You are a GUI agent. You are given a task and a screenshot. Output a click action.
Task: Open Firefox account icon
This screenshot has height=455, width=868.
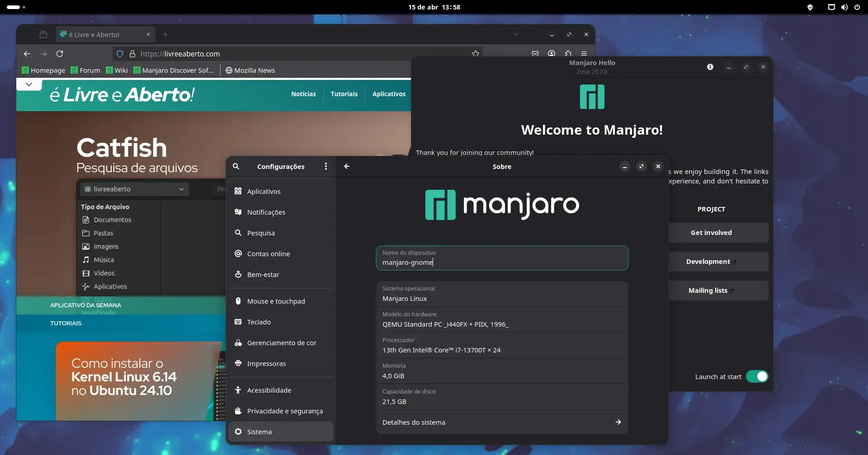pos(552,54)
